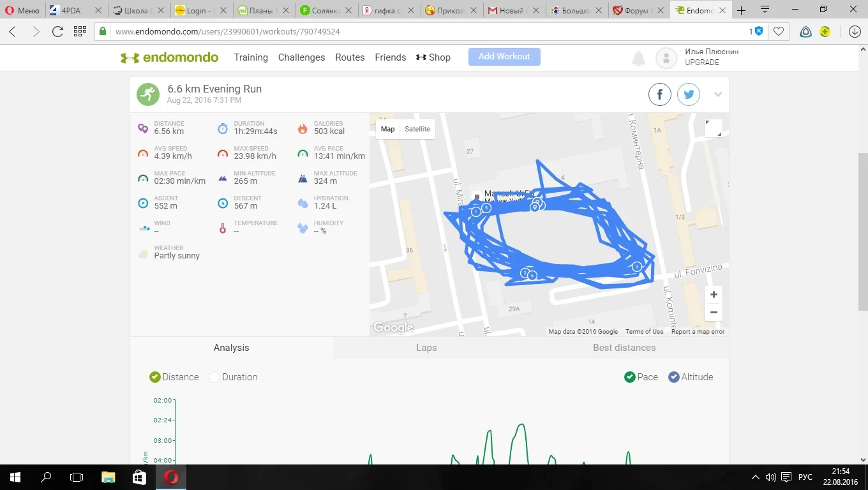Open the downloads arrow icon
The image size is (868, 490).
pyautogui.click(x=855, y=31)
